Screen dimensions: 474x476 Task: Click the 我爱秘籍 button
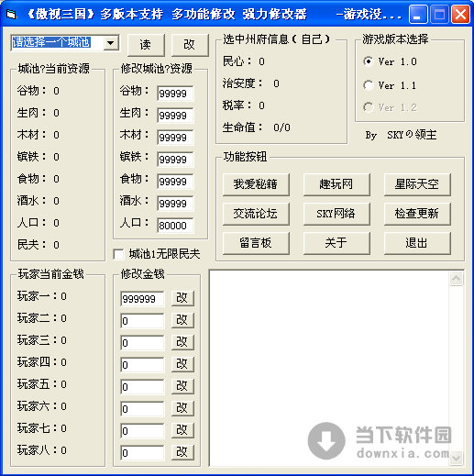pyautogui.click(x=256, y=184)
